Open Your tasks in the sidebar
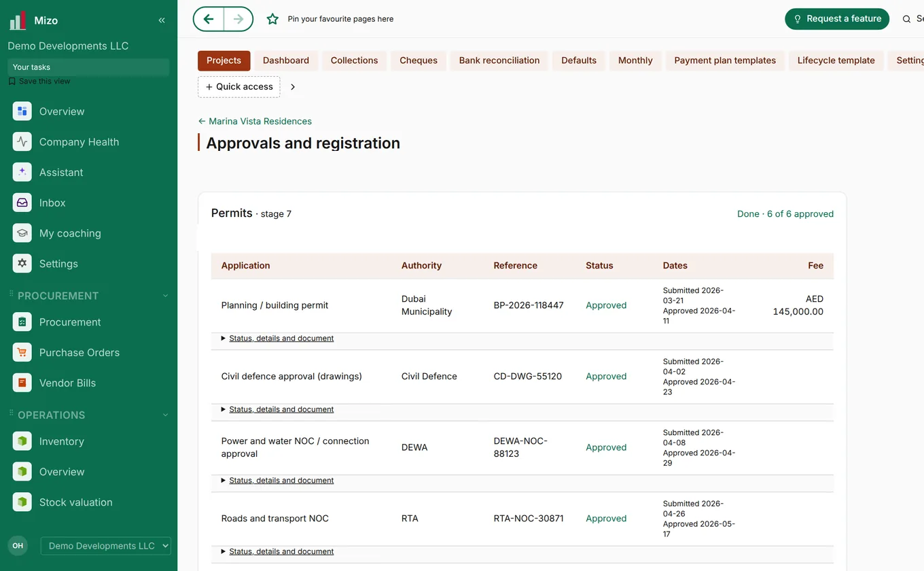924x571 pixels. point(88,67)
